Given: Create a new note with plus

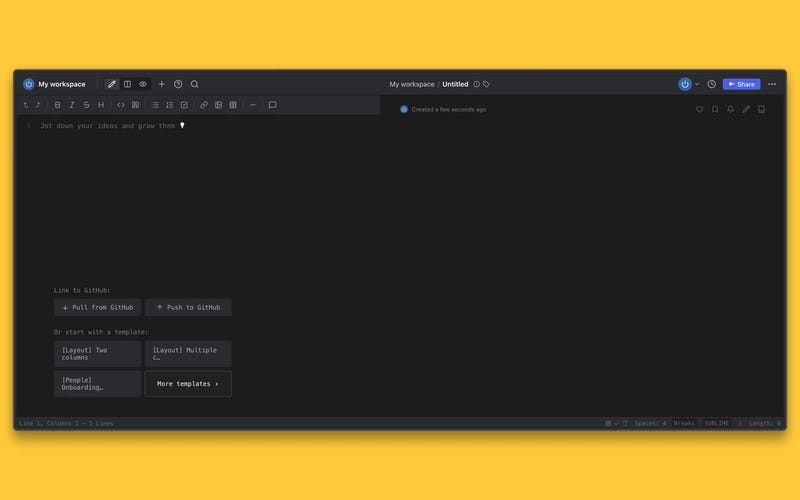Looking at the screenshot, I should point(161,84).
